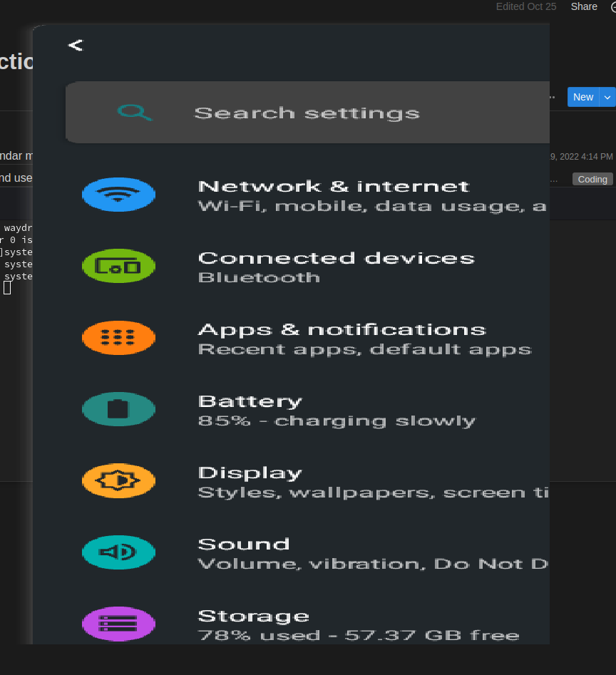The height and width of the screenshot is (675, 616).
Task: Open Network & internet via the Wi-Fi icon
Action: tap(118, 194)
